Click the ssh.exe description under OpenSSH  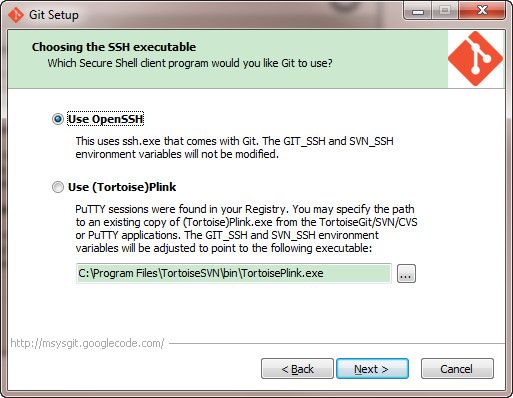point(235,148)
